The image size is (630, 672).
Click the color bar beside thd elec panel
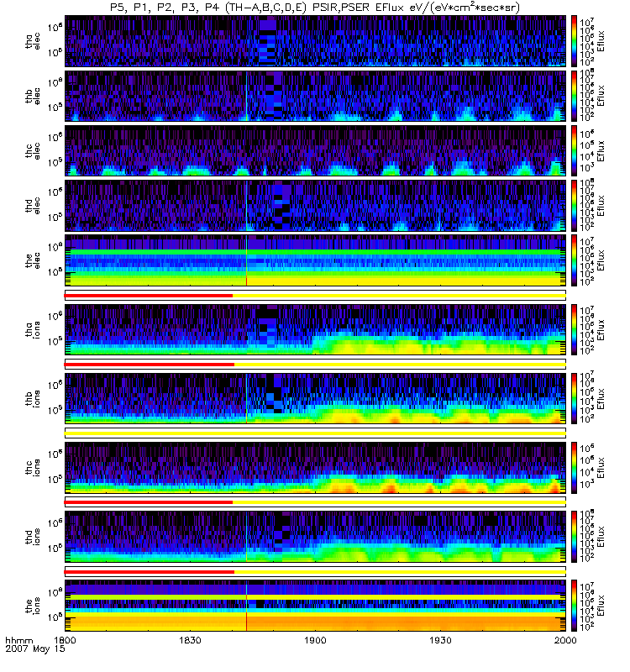coord(574,206)
